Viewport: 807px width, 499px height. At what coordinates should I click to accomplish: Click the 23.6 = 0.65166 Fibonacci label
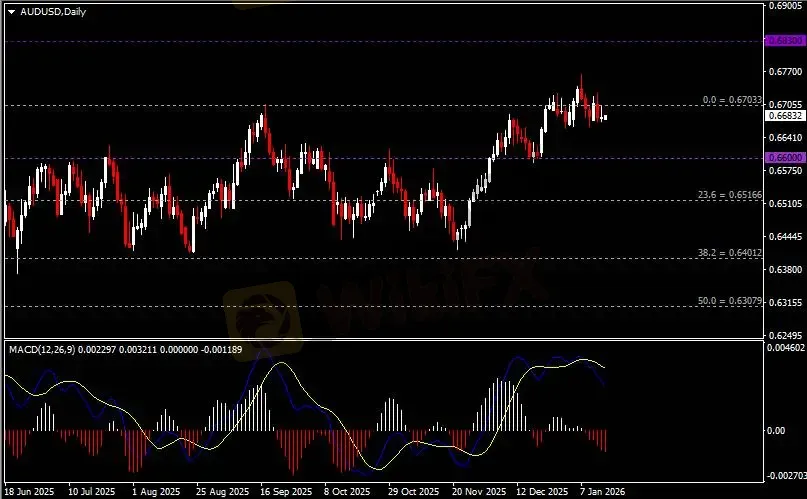click(731, 194)
